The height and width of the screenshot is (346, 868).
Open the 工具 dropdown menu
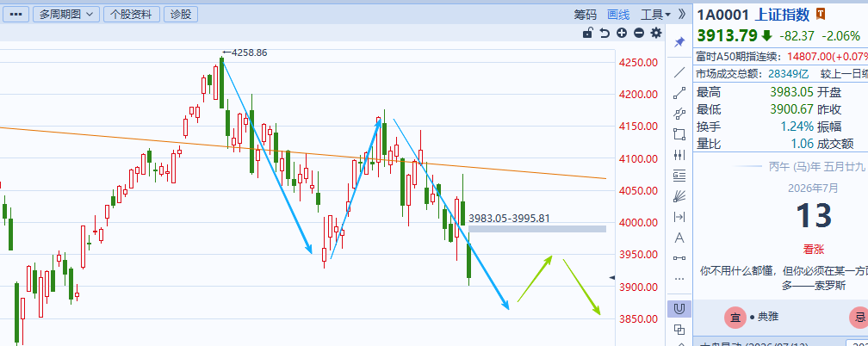(655, 15)
